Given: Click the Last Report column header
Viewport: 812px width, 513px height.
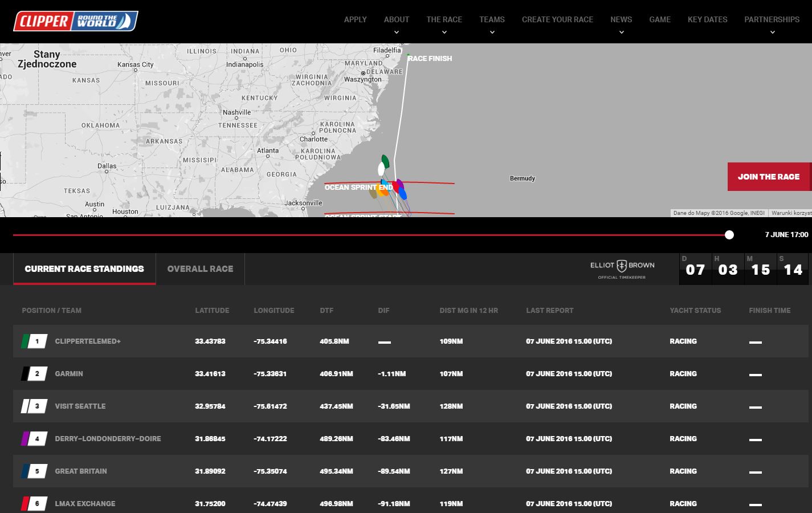Looking at the screenshot, I should (549, 311).
